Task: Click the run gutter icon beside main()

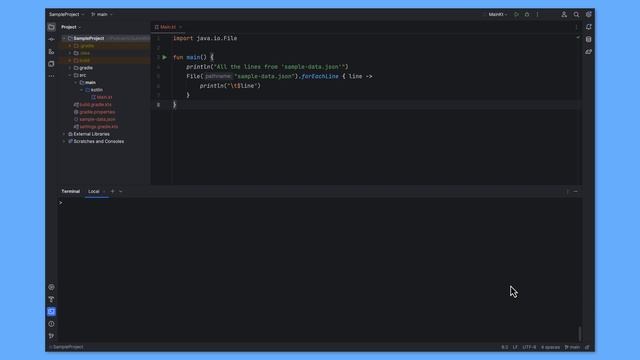Action: pos(164,57)
